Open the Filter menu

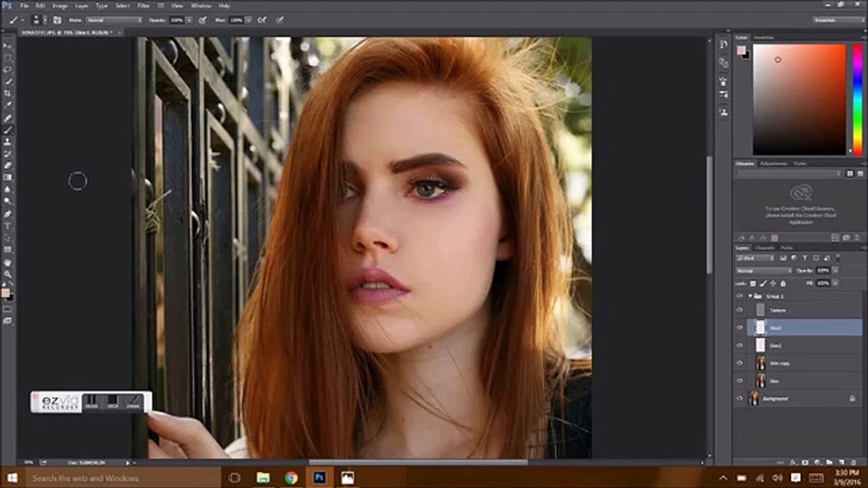click(144, 5)
